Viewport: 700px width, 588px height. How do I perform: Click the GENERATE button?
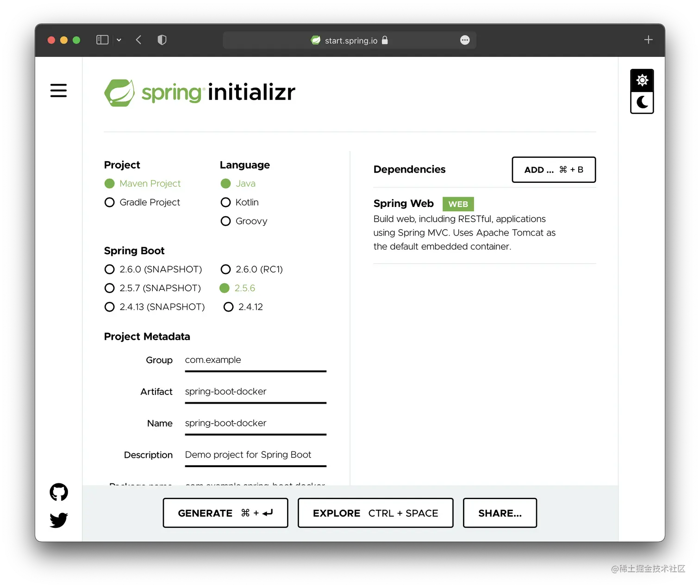coord(225,513)
